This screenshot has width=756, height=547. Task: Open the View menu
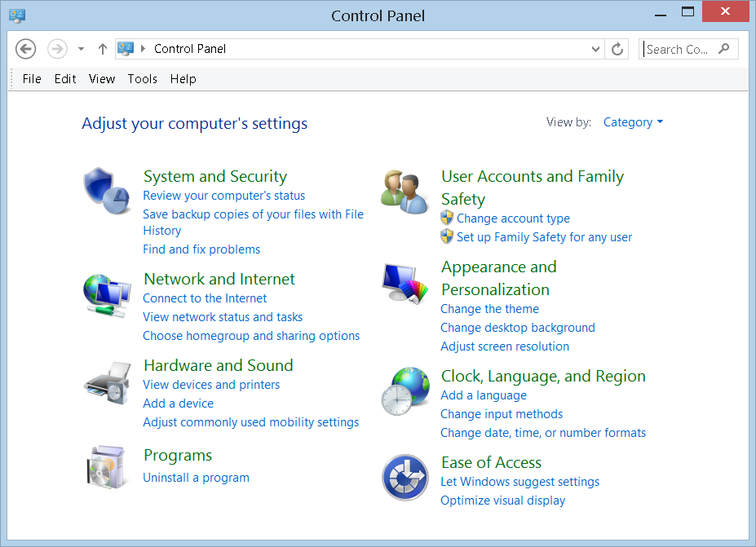click(x=102, y=79)
